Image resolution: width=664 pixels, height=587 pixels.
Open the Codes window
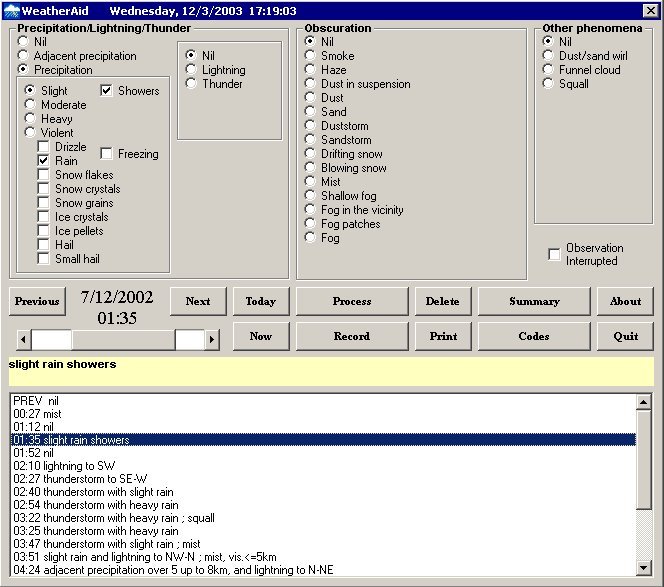click(534, 336)
